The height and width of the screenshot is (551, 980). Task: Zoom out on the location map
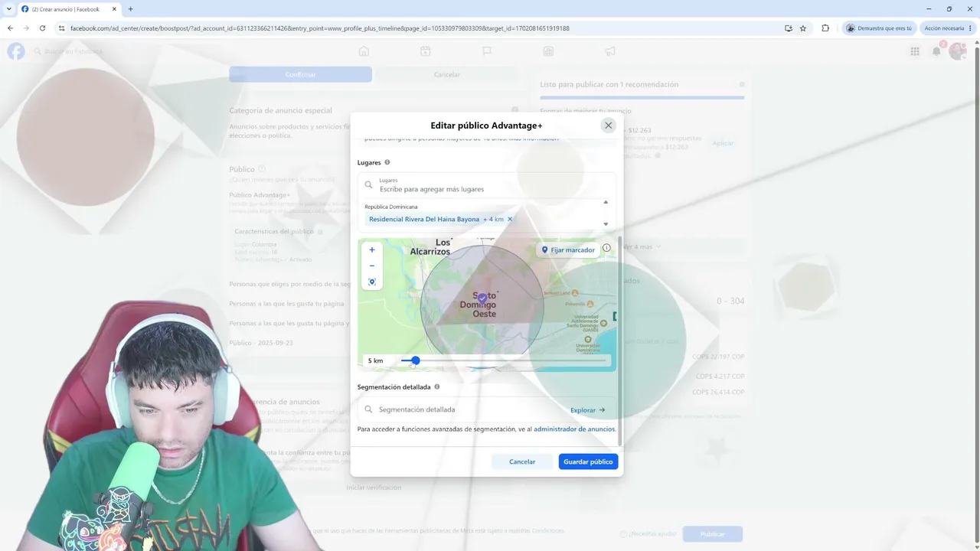[x=372, y=266]
